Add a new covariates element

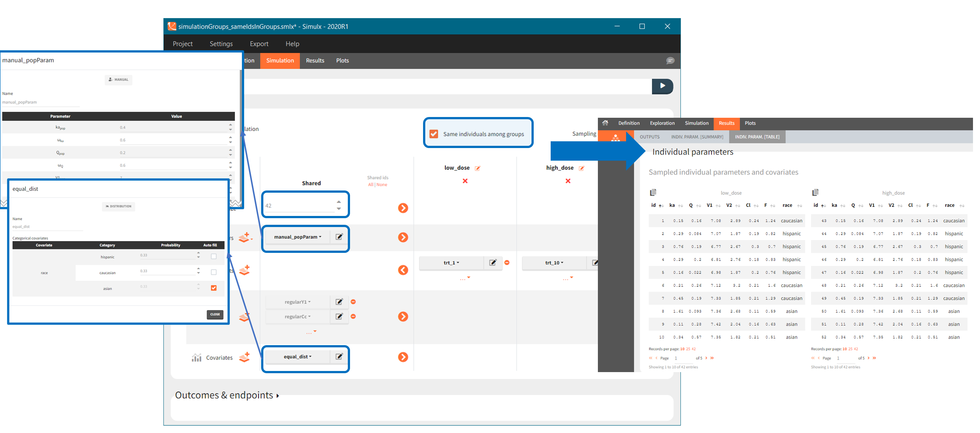pyautogui.click(x=244, y=357)
